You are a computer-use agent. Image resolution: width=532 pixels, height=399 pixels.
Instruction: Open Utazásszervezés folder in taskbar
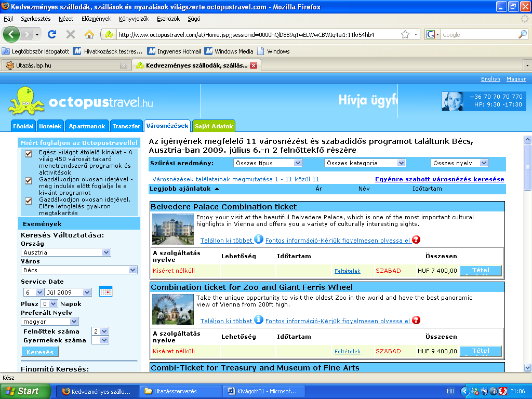[x=180, y=391]
